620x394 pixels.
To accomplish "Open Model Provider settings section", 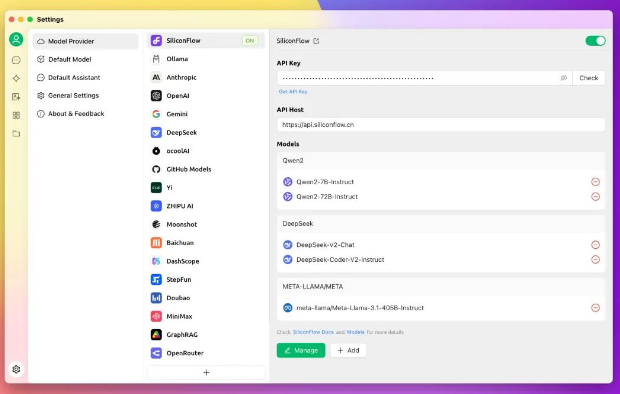I will [85, 41].
